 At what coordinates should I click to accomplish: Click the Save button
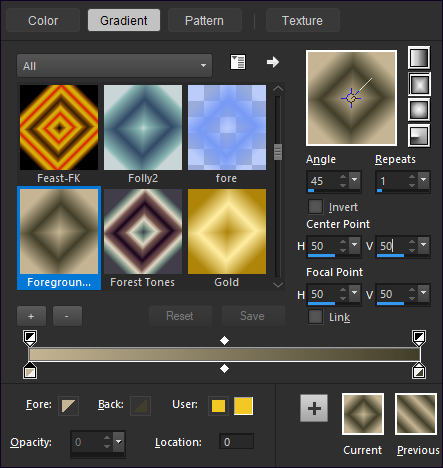252,316
